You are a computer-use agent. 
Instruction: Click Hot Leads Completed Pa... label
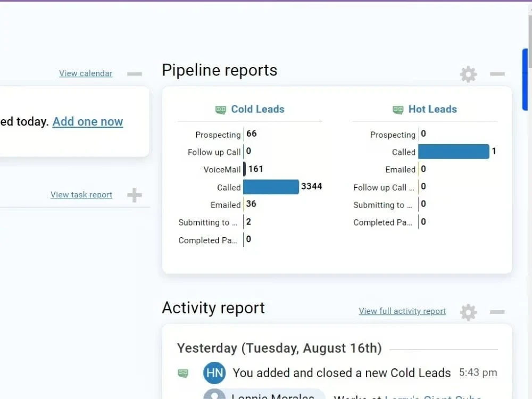pyautogui.click(x=383, y=222)
